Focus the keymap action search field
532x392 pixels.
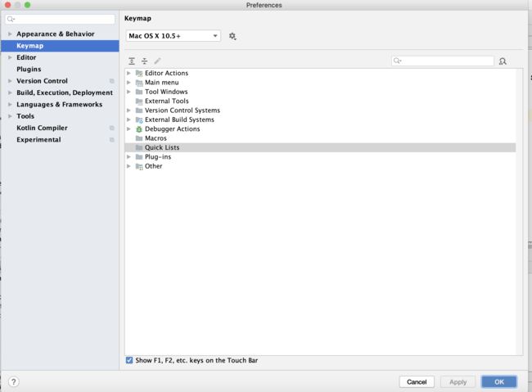443,61
